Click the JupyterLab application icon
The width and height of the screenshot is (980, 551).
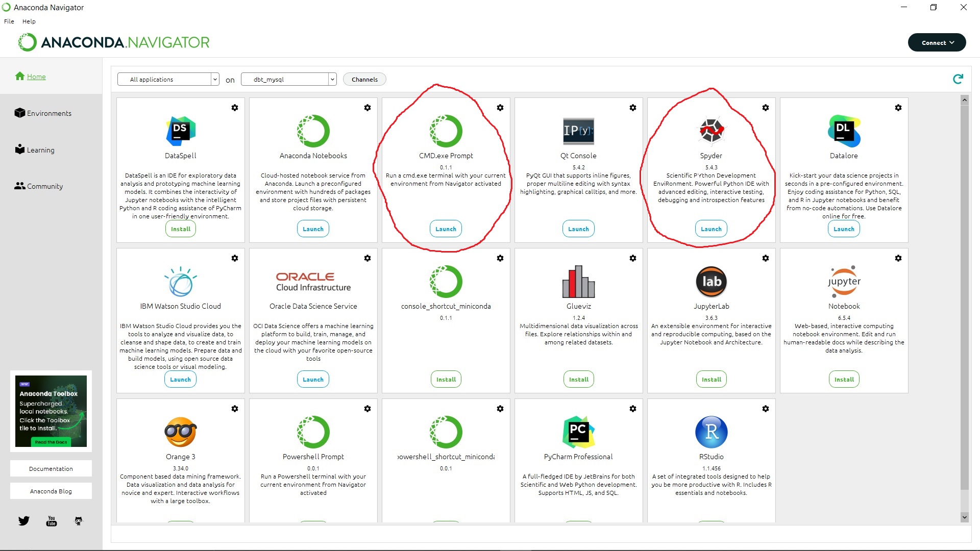711,282
